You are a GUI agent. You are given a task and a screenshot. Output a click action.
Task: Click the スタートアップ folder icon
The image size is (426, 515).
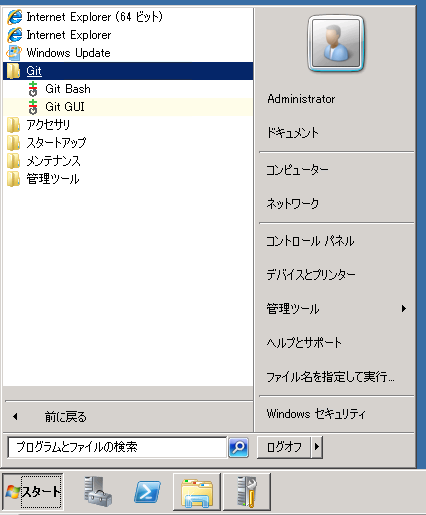coord(13,143)
